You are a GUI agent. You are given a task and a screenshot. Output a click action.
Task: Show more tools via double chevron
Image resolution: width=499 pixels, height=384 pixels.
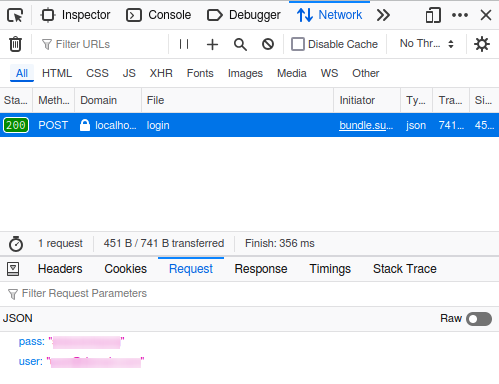(383, 15)
